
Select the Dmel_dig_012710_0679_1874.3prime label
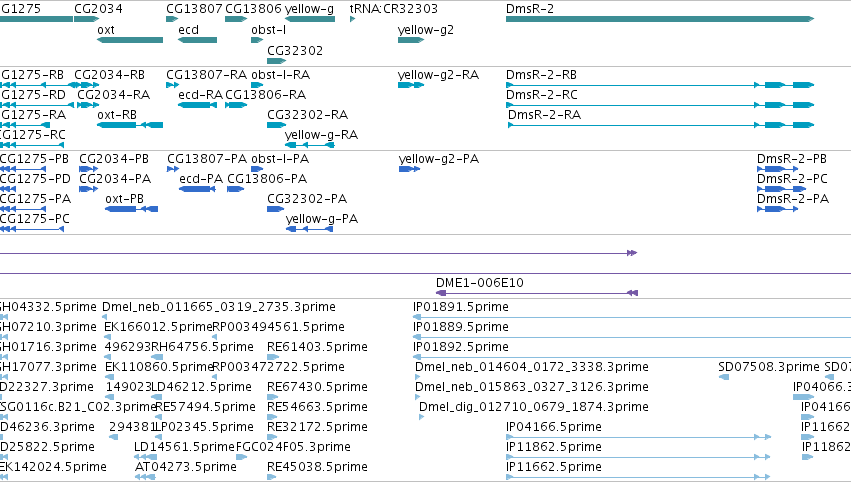[x=534, y=407]
